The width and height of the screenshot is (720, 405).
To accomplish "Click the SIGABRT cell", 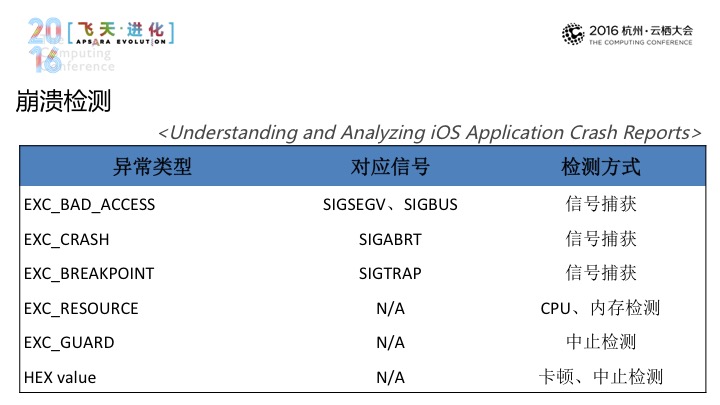I will [x=390, y=239].
